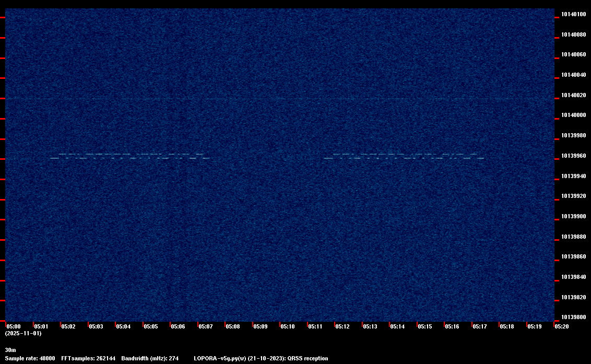
Task: Click the 05:13 time label
Action: click(x=370, y=326)
